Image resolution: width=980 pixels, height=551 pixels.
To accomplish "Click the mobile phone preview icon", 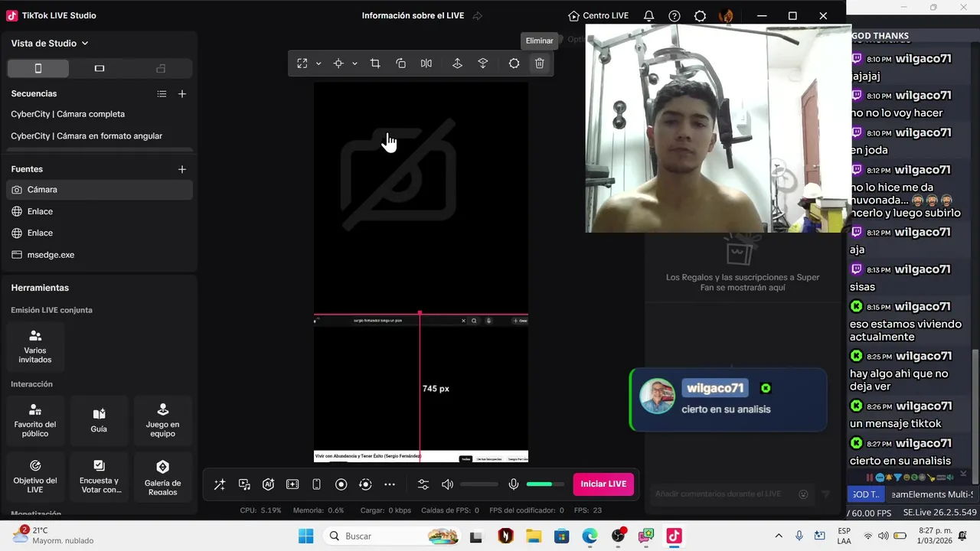I will coord(316,484).
